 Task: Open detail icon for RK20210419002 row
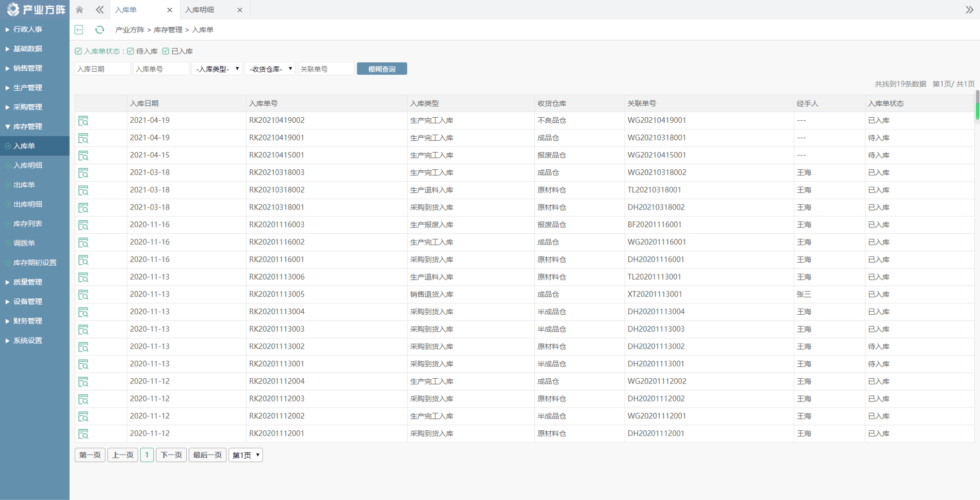click(84, 121)
